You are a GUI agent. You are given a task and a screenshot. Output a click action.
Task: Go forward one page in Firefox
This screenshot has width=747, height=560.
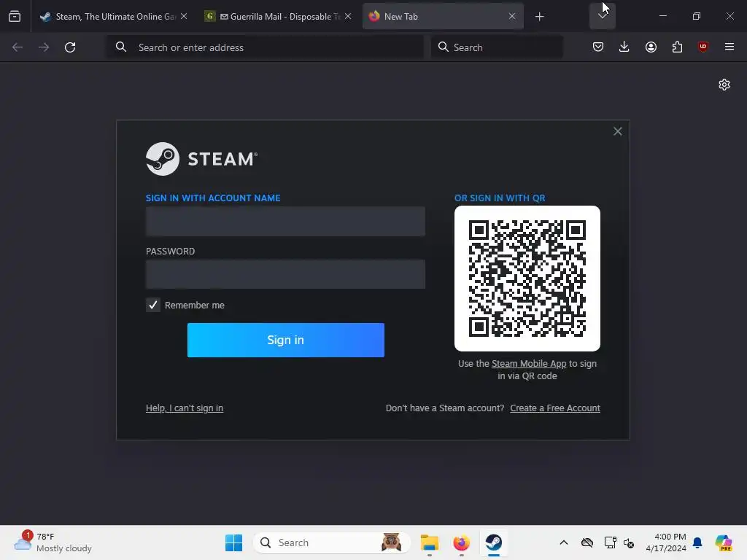[x=44, y=47]
